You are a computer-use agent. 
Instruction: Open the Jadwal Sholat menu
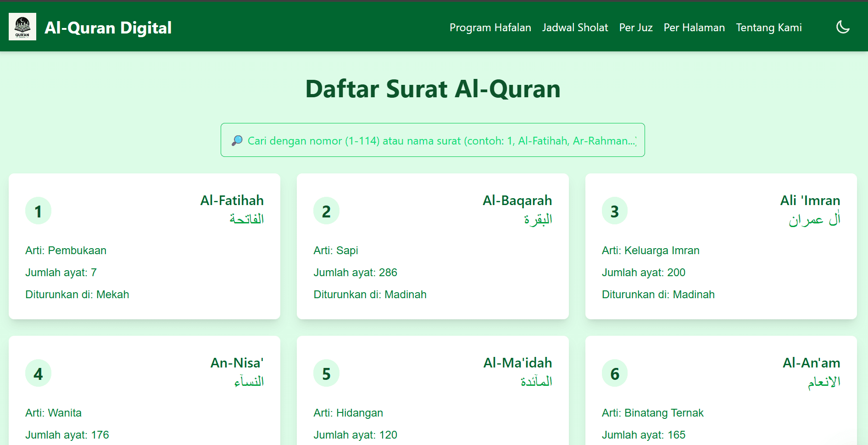pyautogui.click(x=575, y=28)
